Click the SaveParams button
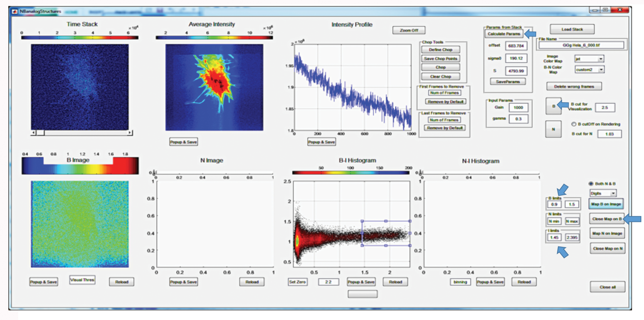The height and width of the screenshot is (320, 644). tap(508, 81)
